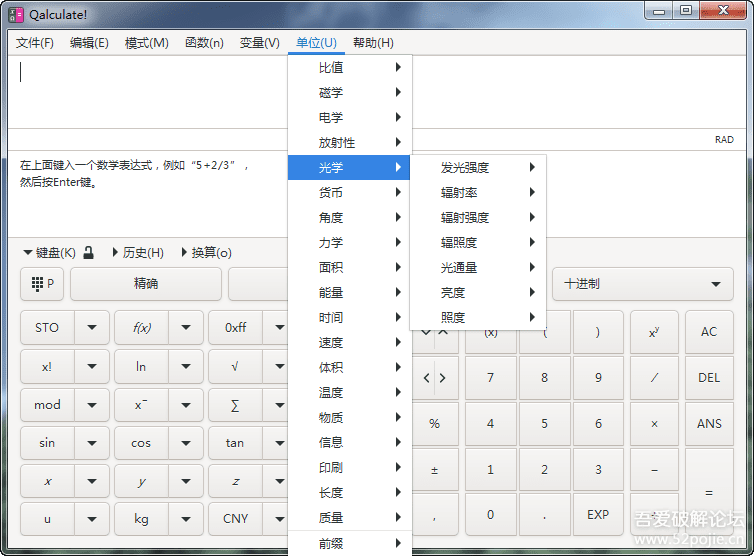This screenshot has width=754, height=556.
Task: Click the x! factorial button
Action: (x=47, y=366)
